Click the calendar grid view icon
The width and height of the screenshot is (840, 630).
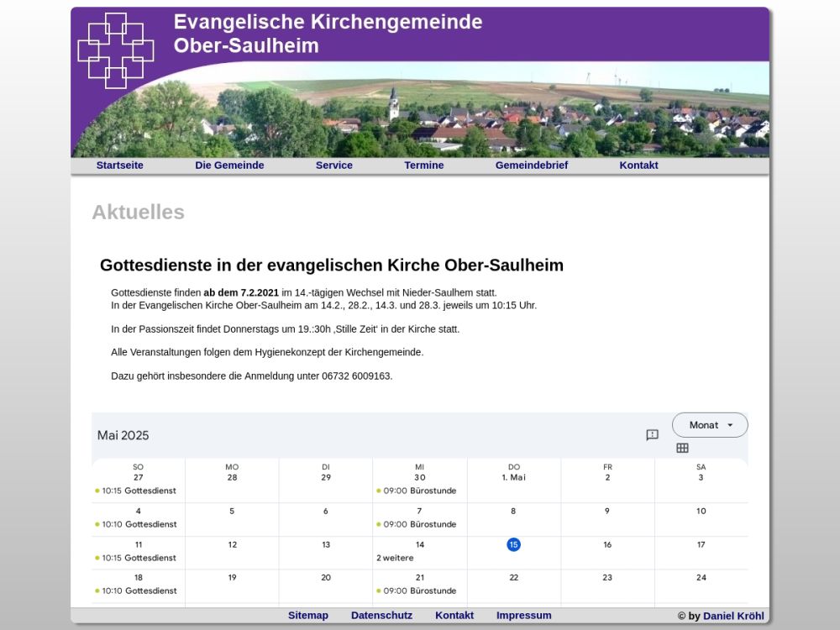682,449
